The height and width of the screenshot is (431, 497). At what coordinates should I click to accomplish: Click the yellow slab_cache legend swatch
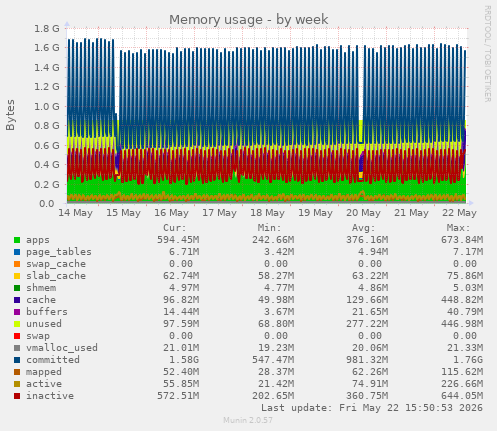[x=17, y=276]
